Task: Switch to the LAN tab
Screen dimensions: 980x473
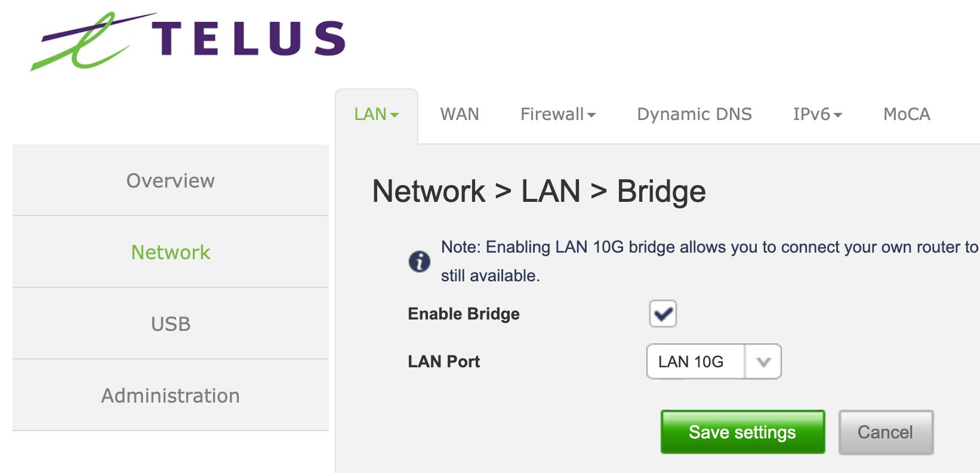Action: click(x=370, y=114)
